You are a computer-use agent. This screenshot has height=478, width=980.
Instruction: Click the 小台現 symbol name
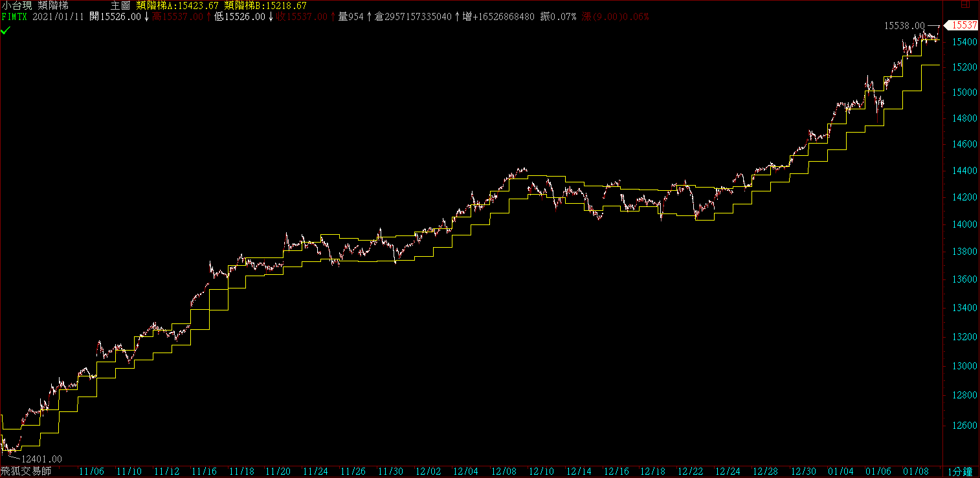coord(16,5)
